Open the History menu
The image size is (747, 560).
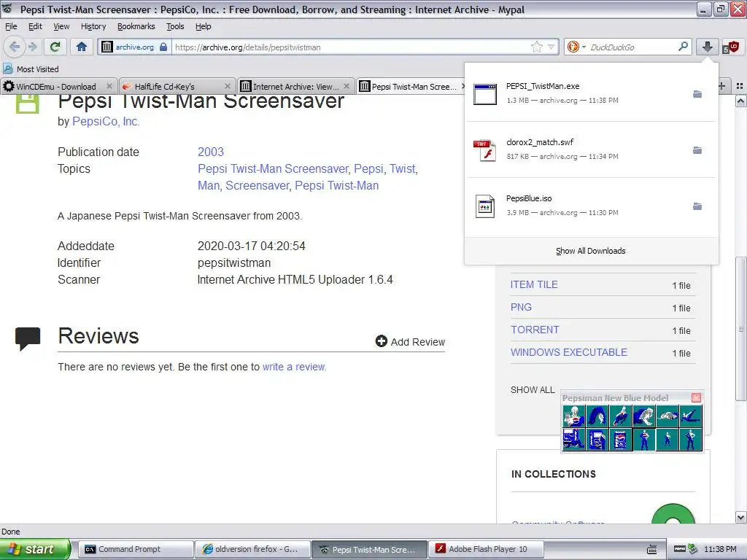93,26
